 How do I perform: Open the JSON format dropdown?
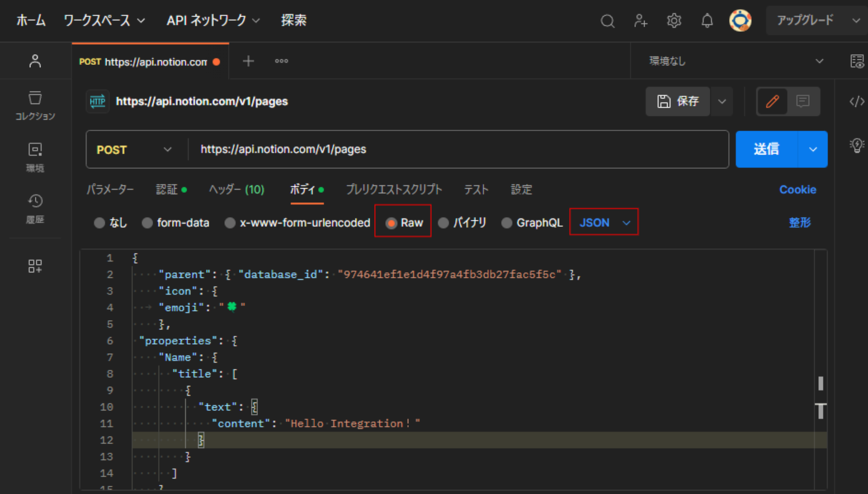click(x=604, y=222)
